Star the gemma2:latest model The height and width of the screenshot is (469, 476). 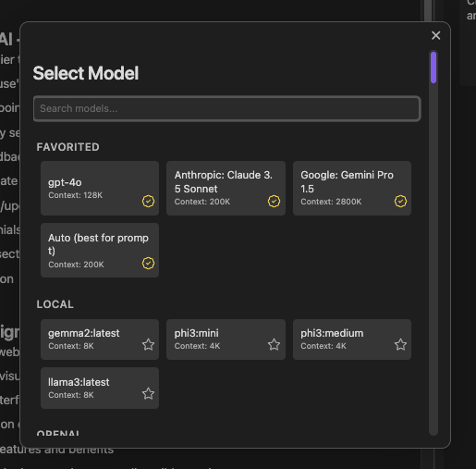(x=148, y=344)
